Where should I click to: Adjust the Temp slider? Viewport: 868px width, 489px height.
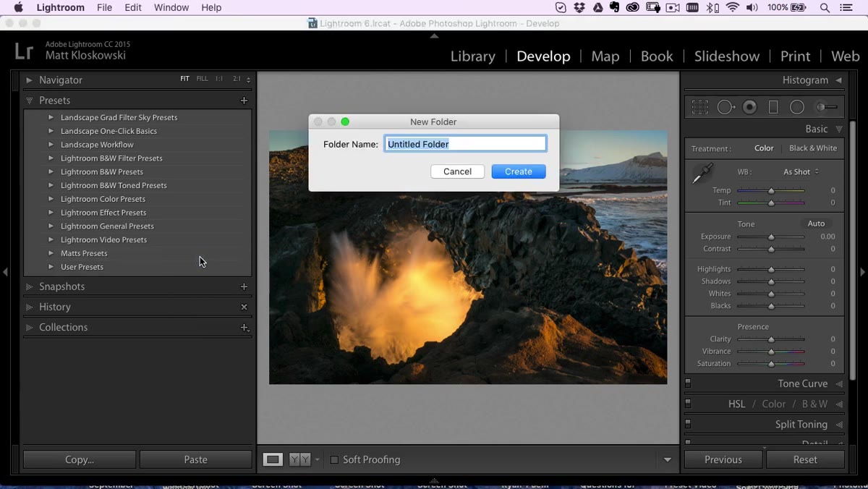(771, 190)
